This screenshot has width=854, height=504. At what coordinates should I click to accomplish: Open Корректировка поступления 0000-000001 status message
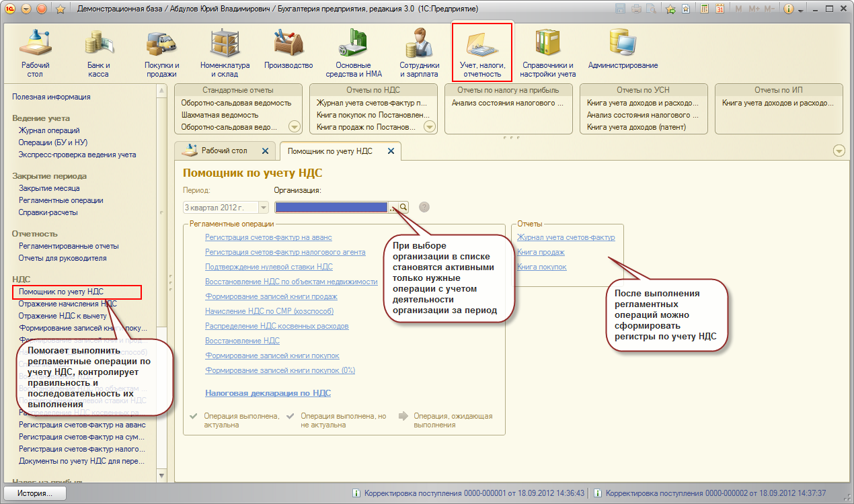[468, 493]
